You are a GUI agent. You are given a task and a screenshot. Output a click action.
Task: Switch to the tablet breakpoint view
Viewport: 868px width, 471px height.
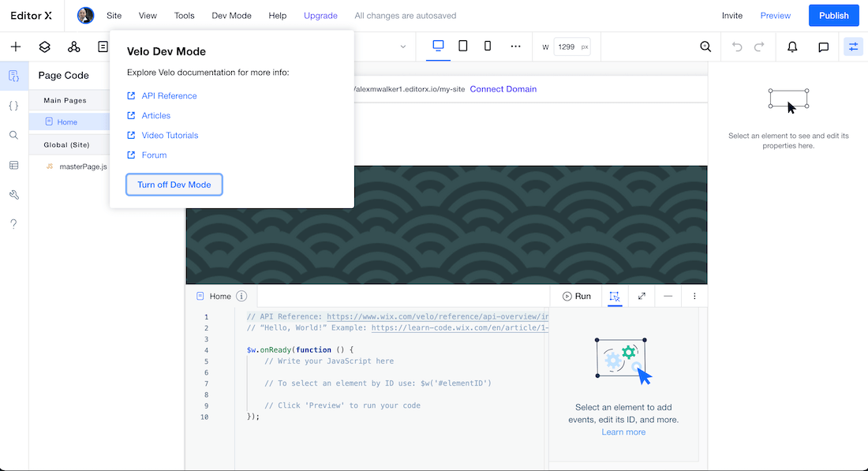[x=463, y=47]
